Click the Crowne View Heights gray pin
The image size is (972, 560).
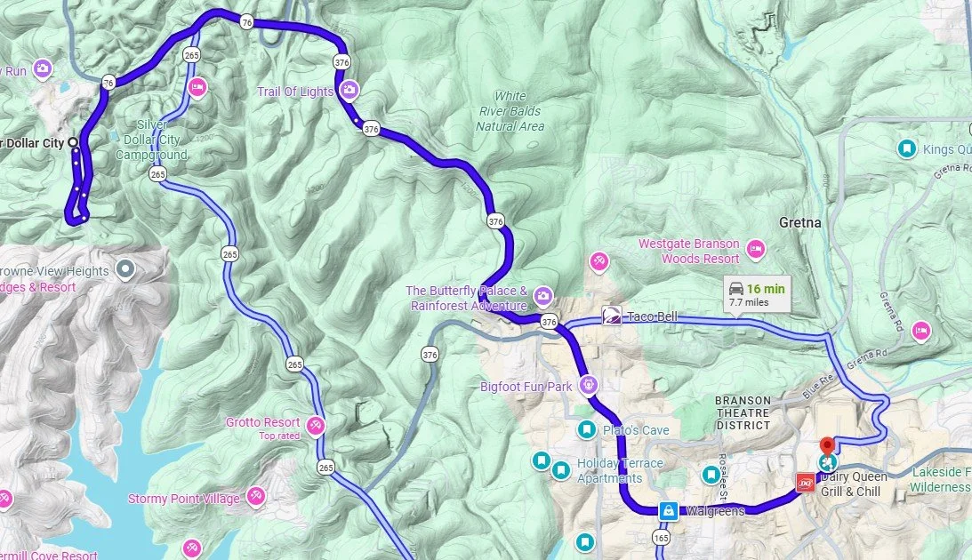coord(126,270)
